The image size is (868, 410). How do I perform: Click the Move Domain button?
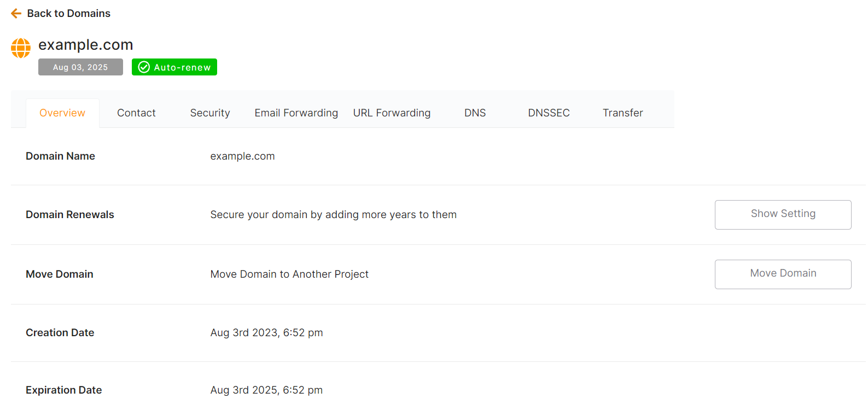[x=783, y=274]
